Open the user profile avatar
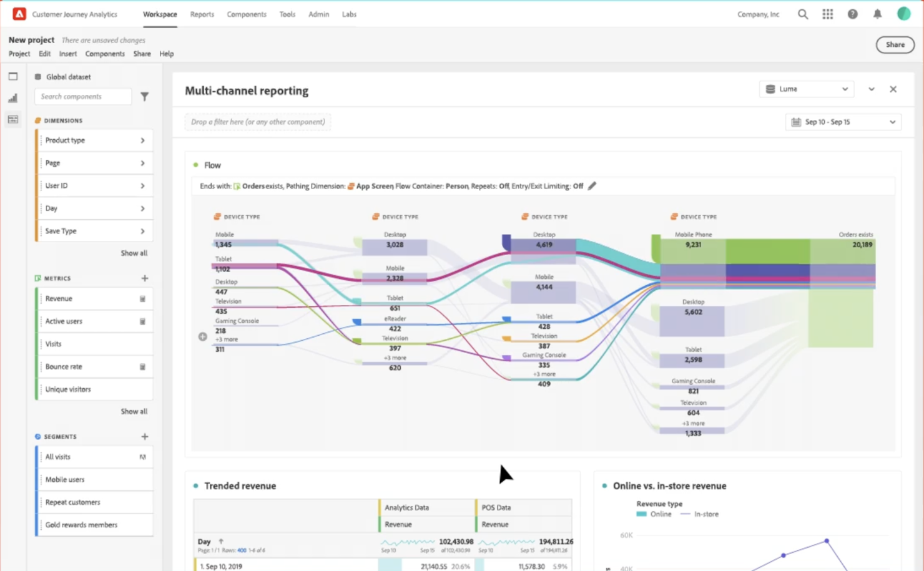This screenshot has width=924, height=571. click(x=903, y=14)
